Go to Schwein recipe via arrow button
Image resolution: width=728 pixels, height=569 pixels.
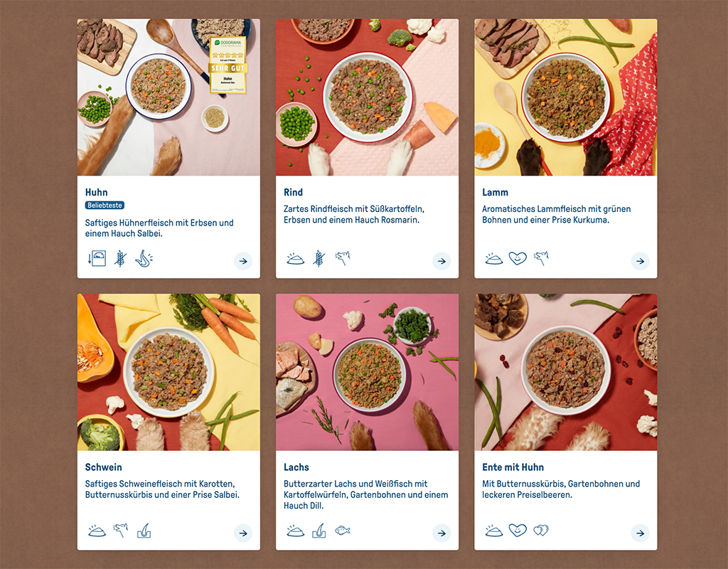pyautogui.click(x=243, y=533)
